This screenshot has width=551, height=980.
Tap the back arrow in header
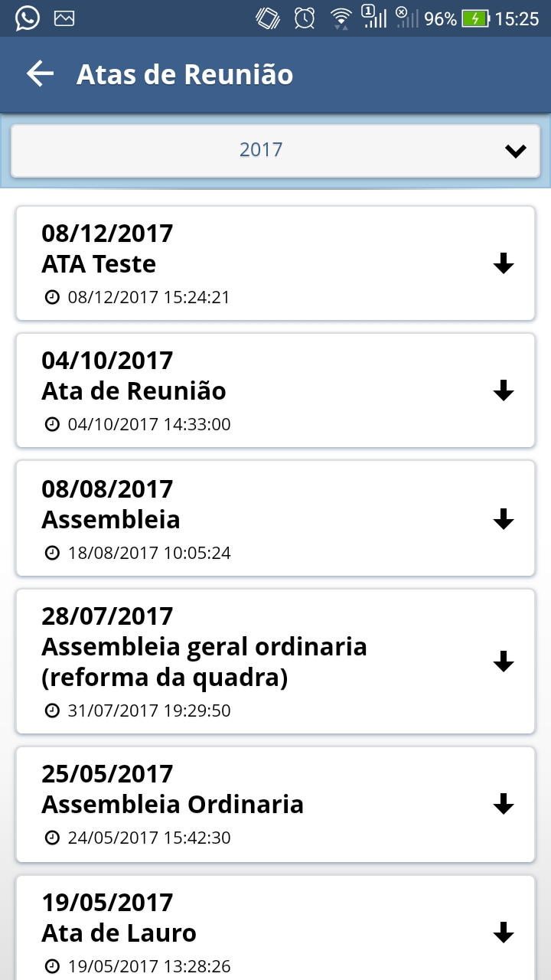[40, 74]
